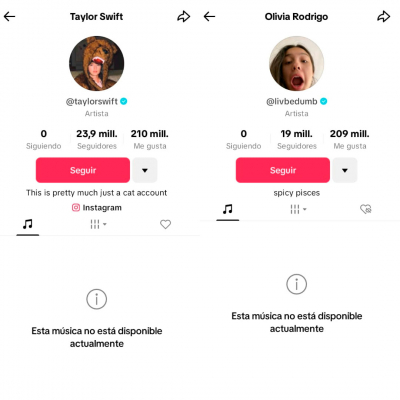Open Olivia Rodrigo's music tab
This screenshot has height=400, width=400.
228,209
